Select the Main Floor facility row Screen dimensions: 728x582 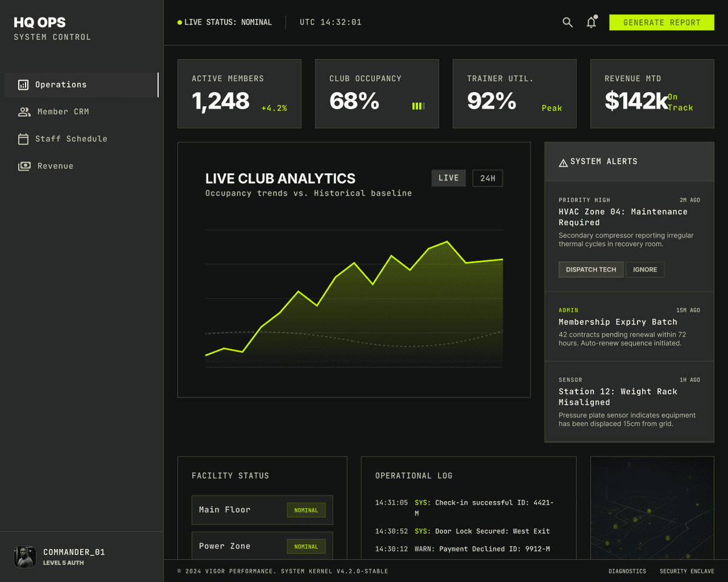263,510
